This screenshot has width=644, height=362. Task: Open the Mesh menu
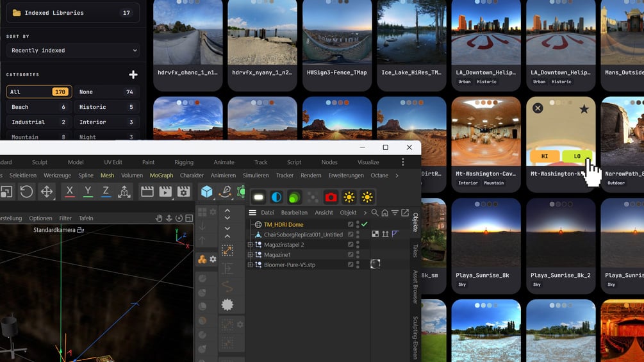(107, 176)
